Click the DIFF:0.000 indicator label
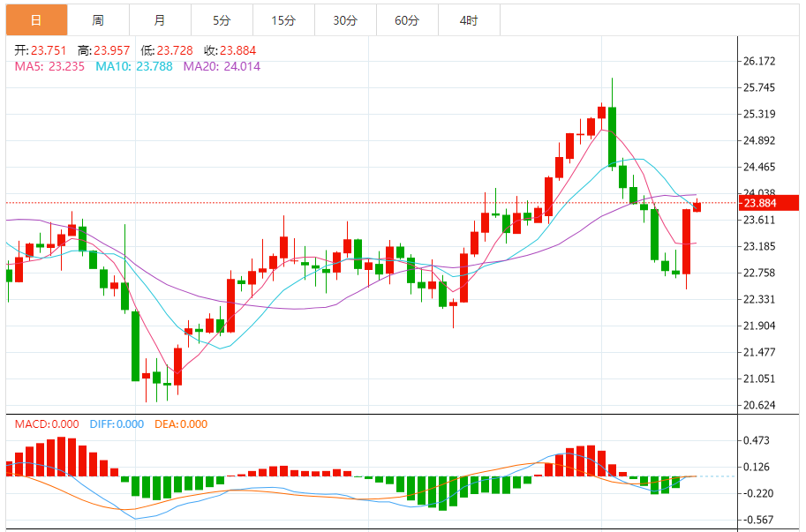Screen dimensions: 806x532 (117, 424)
